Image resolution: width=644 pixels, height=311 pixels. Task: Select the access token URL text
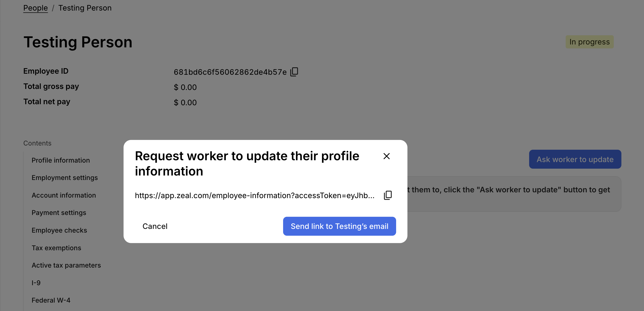(255, 195)
